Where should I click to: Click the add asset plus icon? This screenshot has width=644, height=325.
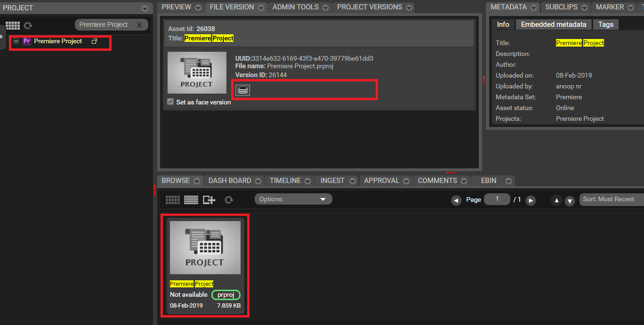tap(209, 200)
